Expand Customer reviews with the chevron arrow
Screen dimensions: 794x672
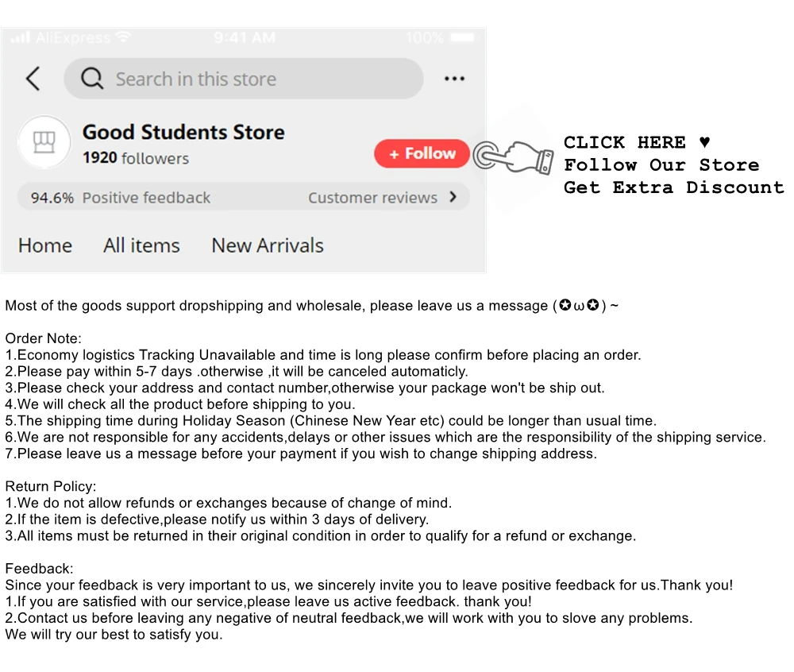coord(453,197)
